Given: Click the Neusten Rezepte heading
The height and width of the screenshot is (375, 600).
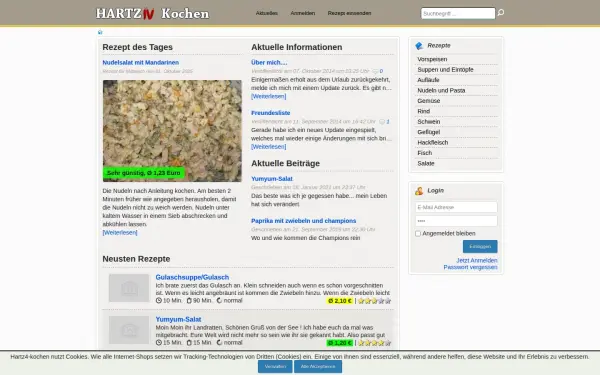Looking at the screenshot, I should 136,259.
